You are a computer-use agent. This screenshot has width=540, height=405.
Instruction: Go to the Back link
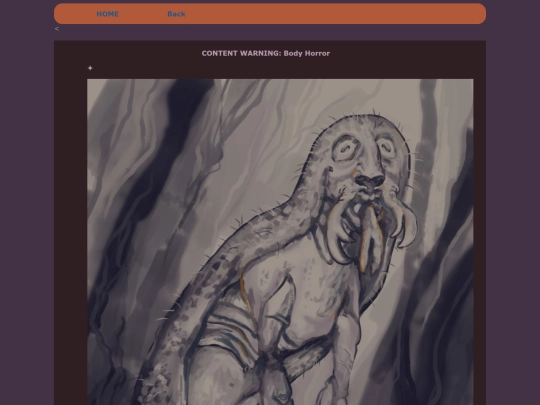coord(176,14)
